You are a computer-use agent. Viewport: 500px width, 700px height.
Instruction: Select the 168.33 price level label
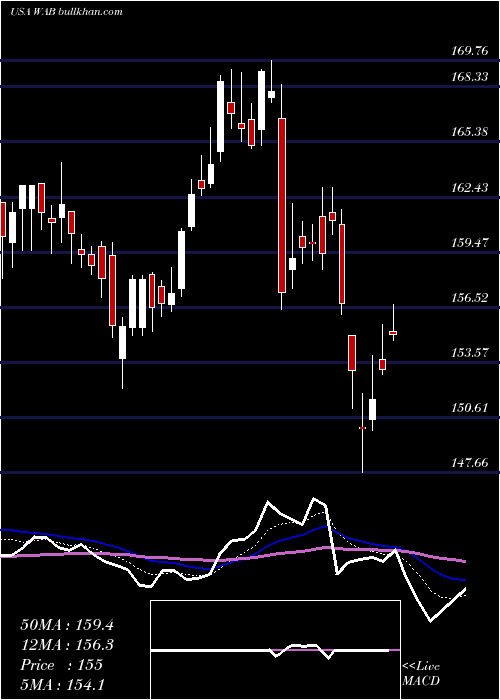(x=469, y=77)
